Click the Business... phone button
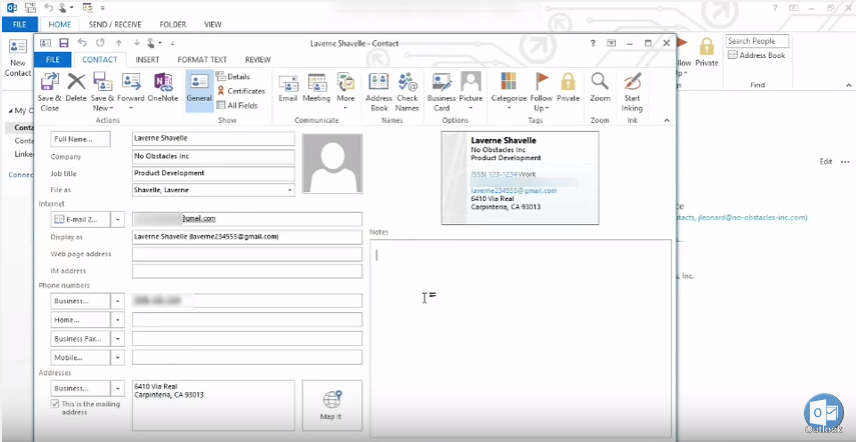The width and height of the screenshot is (856, 442). pos(80,301)
